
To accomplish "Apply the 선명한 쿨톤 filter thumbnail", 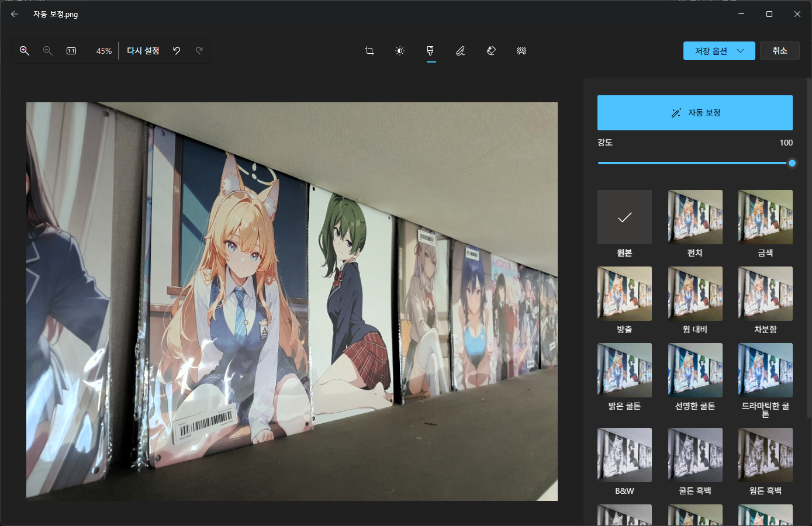I will pos(695,370).
